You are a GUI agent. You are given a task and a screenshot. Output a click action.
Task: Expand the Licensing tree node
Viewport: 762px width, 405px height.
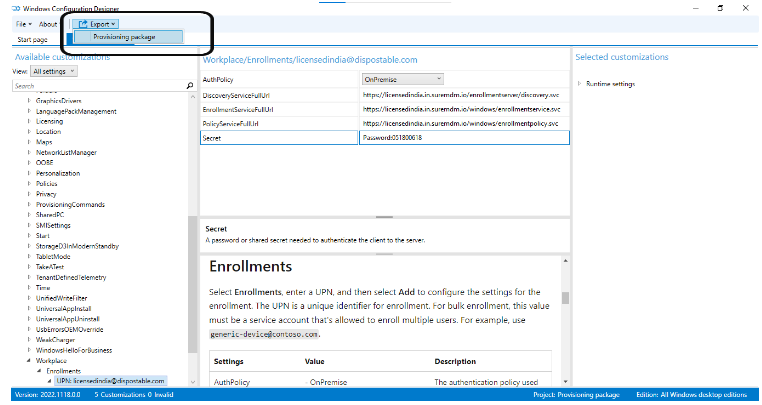(x=29, y=122)
